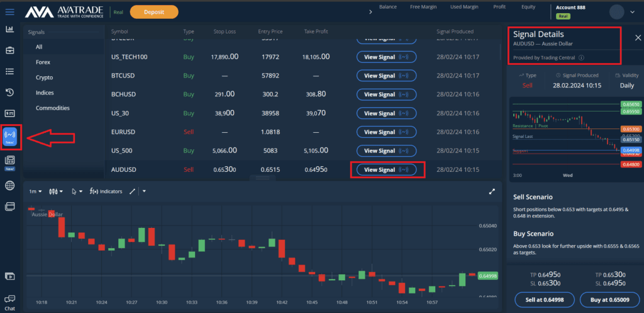Select the Forex signals category
This screenshot has width=644, height=313.
click(43, 62)
